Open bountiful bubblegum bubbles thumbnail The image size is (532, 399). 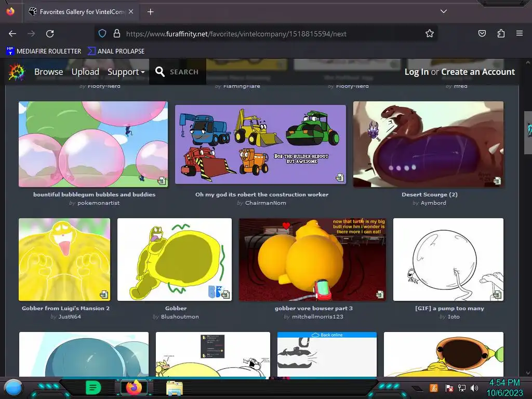94,144
